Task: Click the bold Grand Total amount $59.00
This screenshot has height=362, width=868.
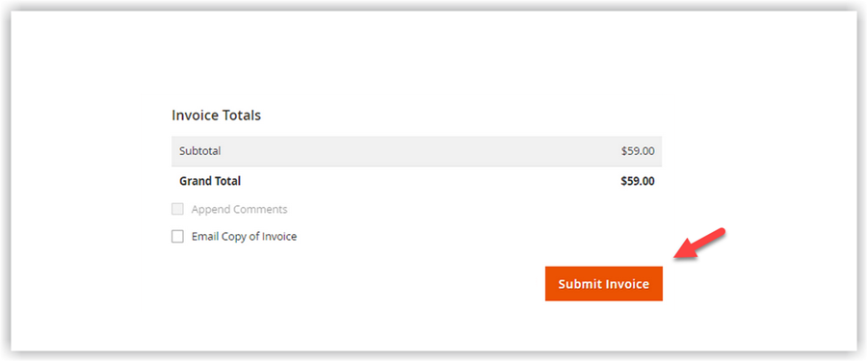Action: pyautogui.click(x=638, y=181)
